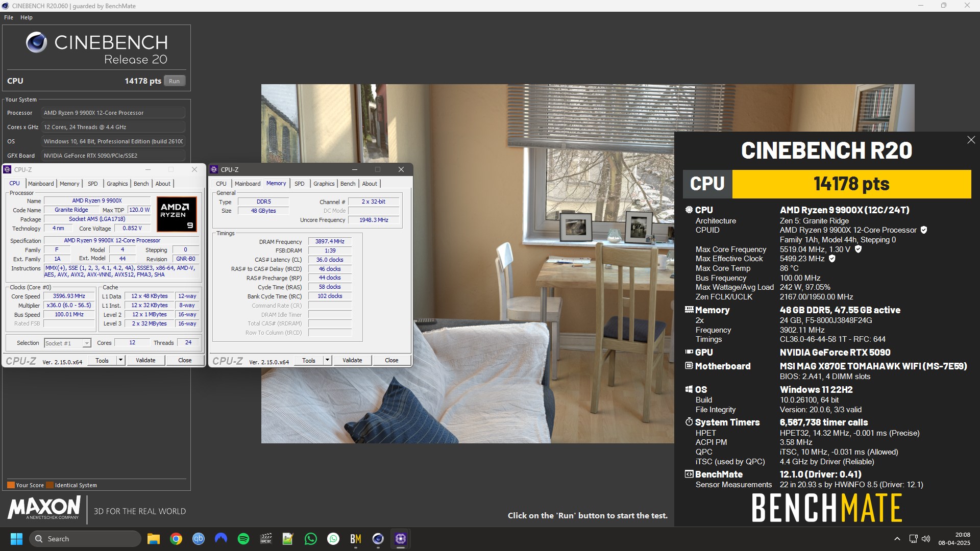This screenshot has height=551, width=980.
Task: Show hidden system tray icons
Action: point(897,539)
